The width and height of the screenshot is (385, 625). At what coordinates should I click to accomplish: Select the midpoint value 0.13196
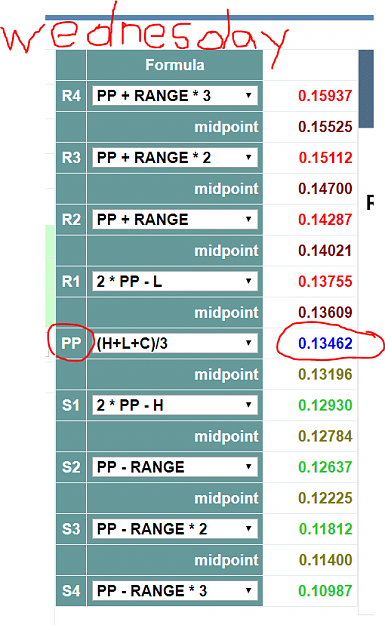click(325, 374)
